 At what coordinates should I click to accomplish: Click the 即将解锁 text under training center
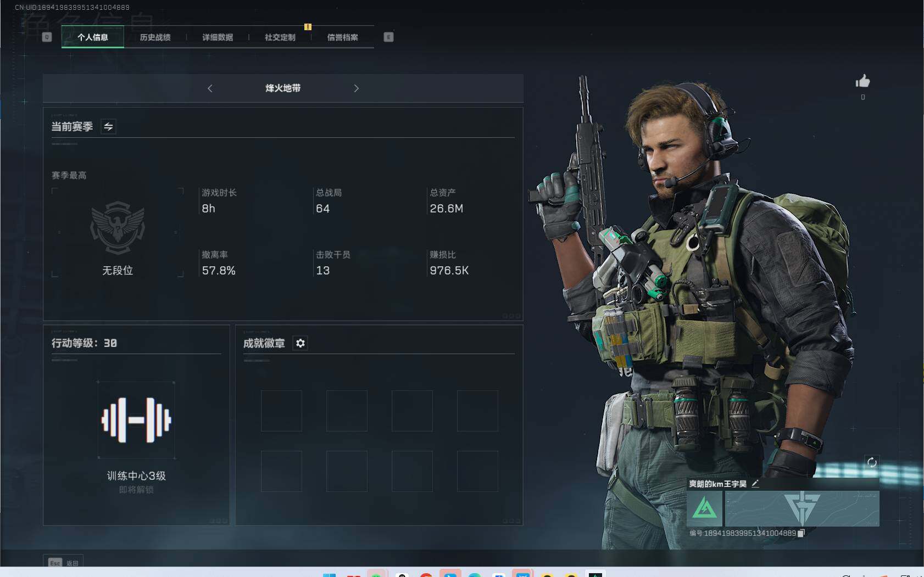coord(136,490)
